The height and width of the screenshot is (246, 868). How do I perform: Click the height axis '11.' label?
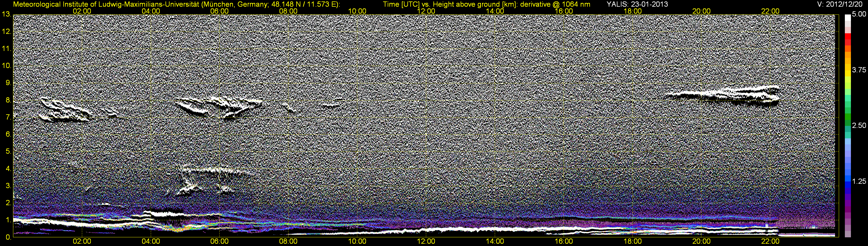pyautogui.click(x=7, y=49)
